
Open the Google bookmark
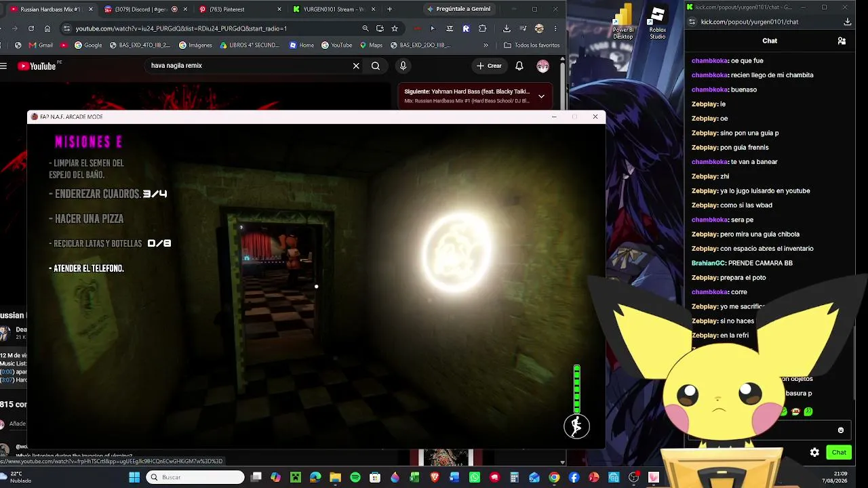pyautogui.click(x=88, y=45)
